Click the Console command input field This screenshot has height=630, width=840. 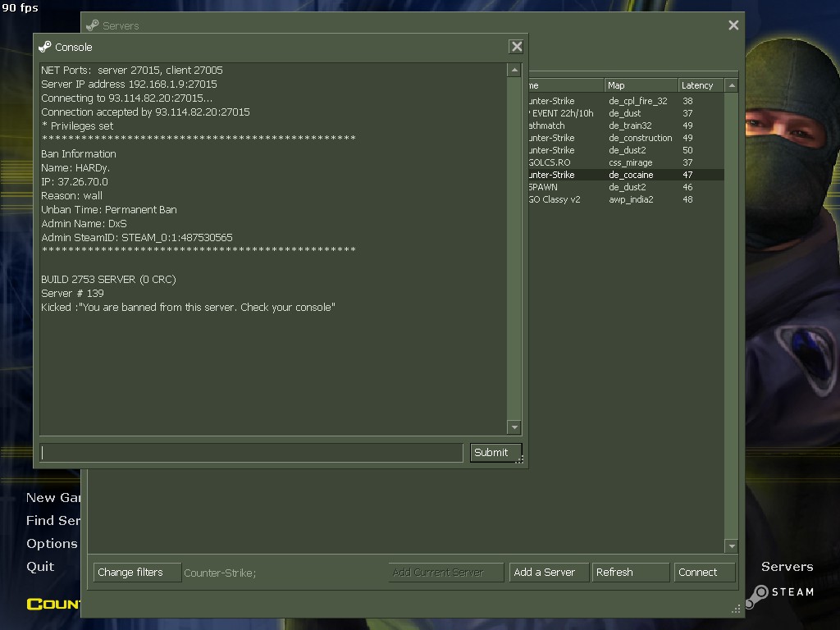tap(251, 453)
